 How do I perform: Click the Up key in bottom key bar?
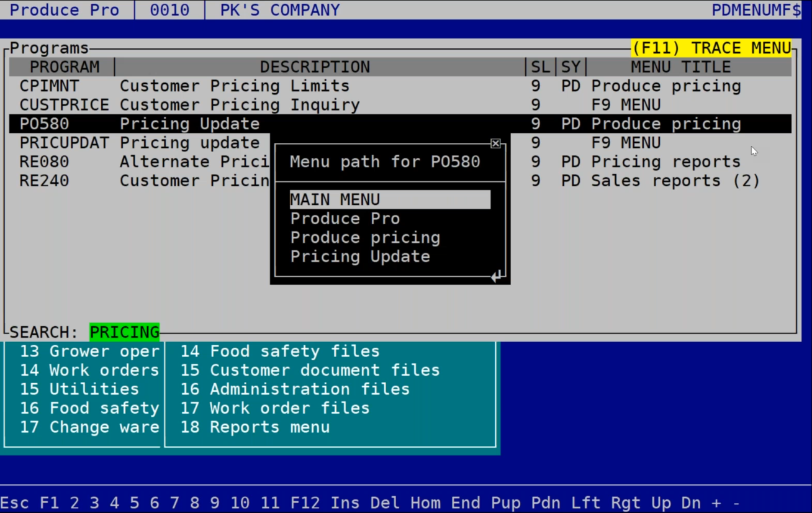point(661,502)
